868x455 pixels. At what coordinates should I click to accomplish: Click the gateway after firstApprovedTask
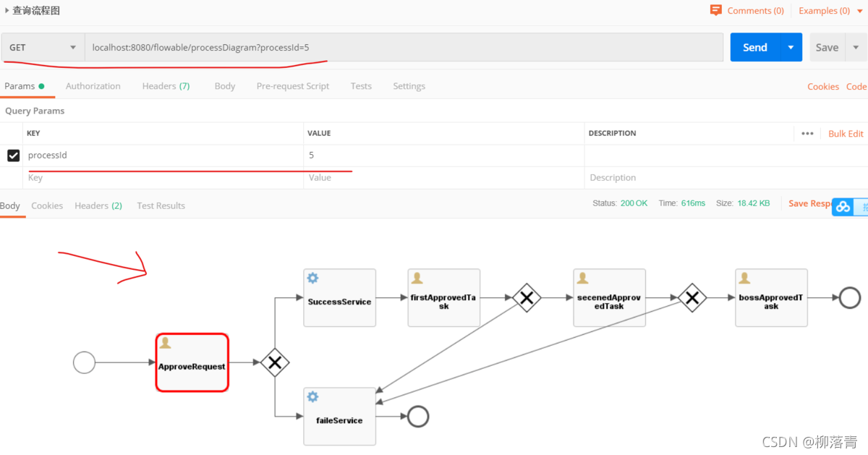tap(527, 297)
